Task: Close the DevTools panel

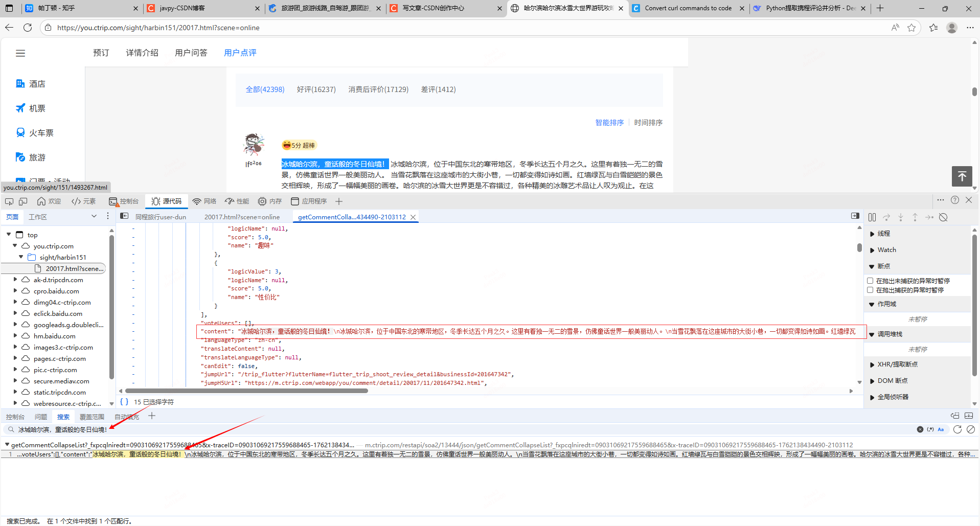Action: point(969,200)
